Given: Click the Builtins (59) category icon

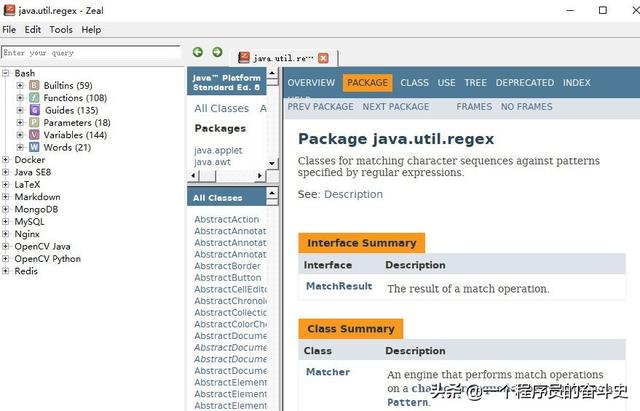Looking at the screenshot, I should tap(34, 86).
